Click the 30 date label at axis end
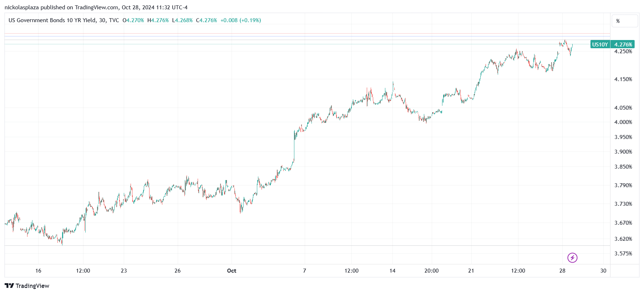 [x=603, y=271]
